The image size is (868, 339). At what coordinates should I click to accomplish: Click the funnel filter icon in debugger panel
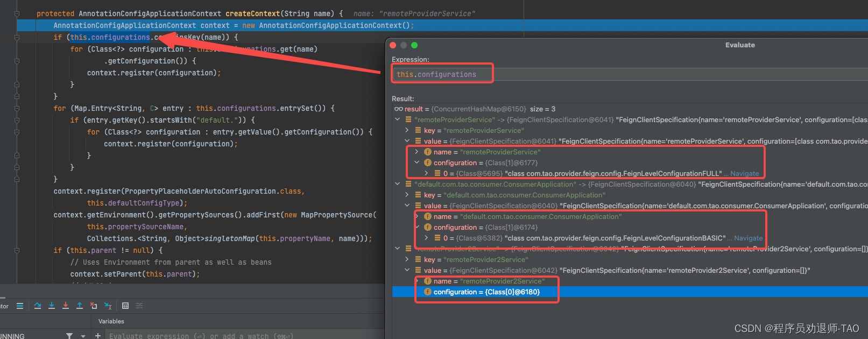point(69,336)
